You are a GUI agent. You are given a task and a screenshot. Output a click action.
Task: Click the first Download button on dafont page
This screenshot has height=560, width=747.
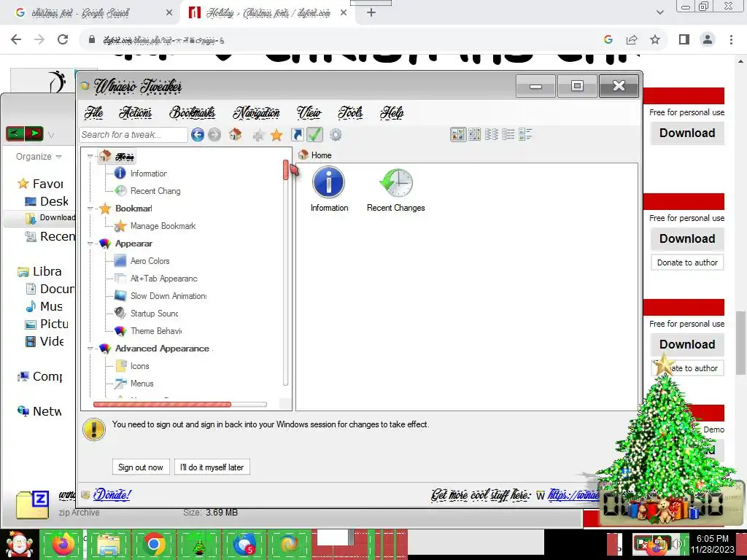click(x=687, y=133)
